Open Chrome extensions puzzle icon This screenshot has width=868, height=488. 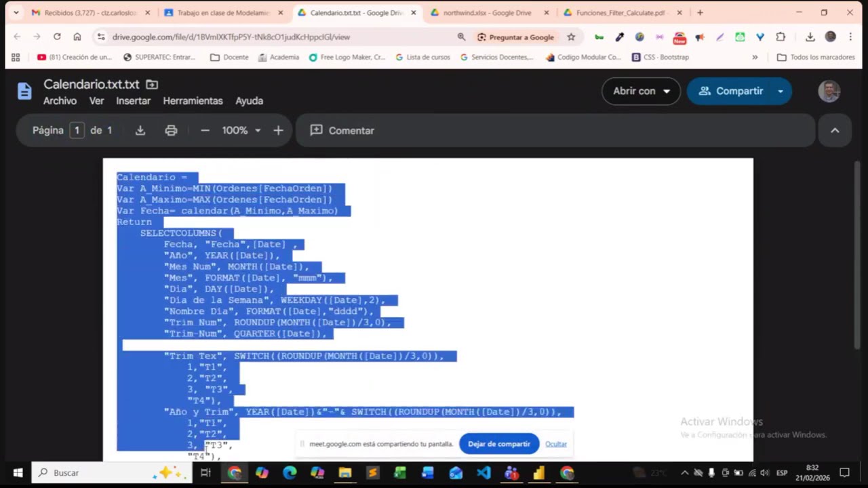781,37
